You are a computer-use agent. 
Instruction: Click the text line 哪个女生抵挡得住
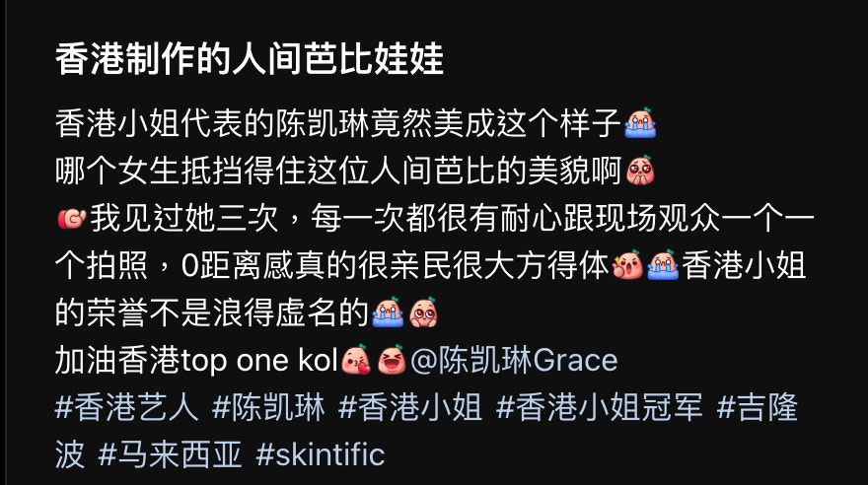pos(338,171)
